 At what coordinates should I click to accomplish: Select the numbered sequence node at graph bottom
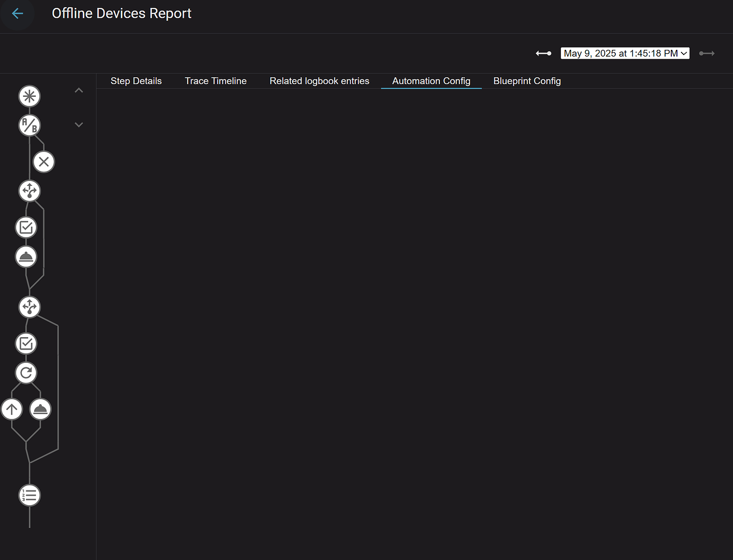click(29, 494)
